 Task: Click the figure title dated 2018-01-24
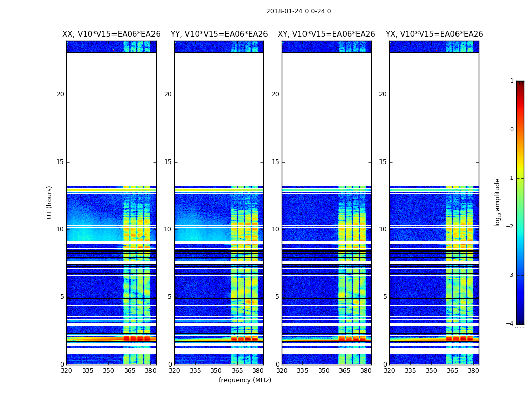click(298, 11)
